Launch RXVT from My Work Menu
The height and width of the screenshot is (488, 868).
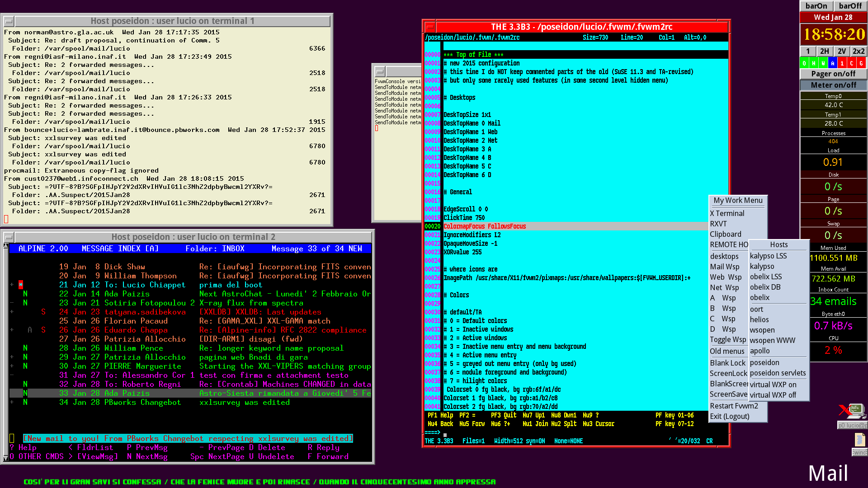[x=738, y=224]
